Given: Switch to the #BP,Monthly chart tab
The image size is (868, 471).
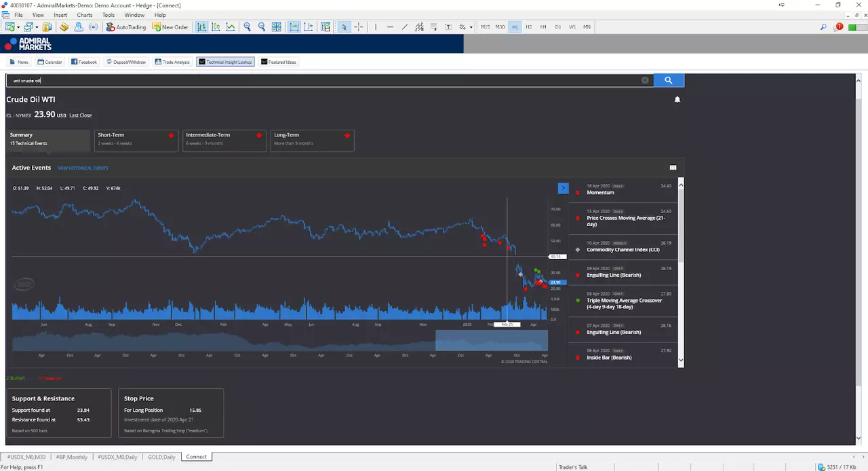Looking at the screenshot, I should tap(71, 457).
